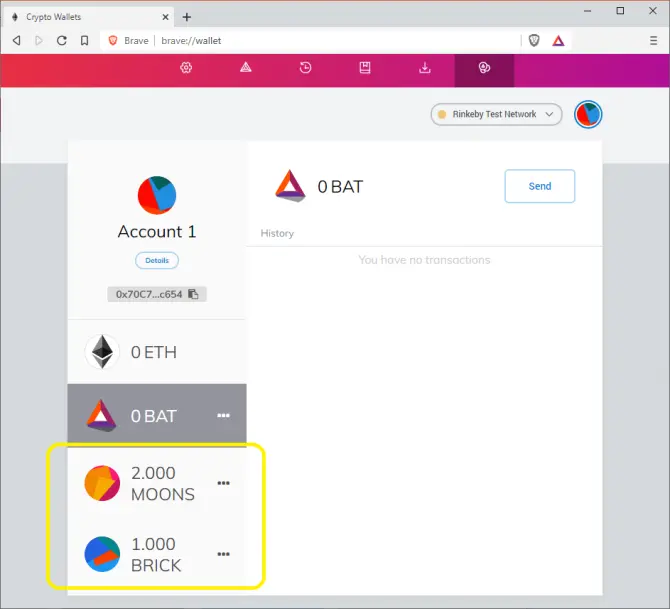This screenshot has height=609, width=670.
Task: Select the 1.000 BRICK token row
Action: click(x=157, y=554)
